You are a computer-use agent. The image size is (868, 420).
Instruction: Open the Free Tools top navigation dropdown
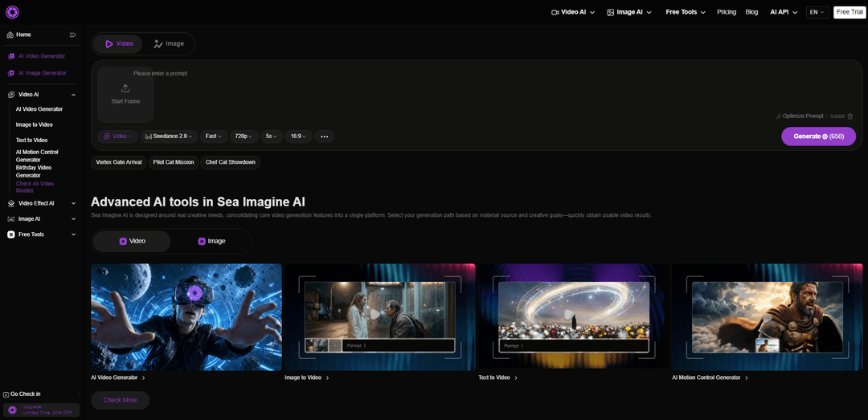pos(686,12)
